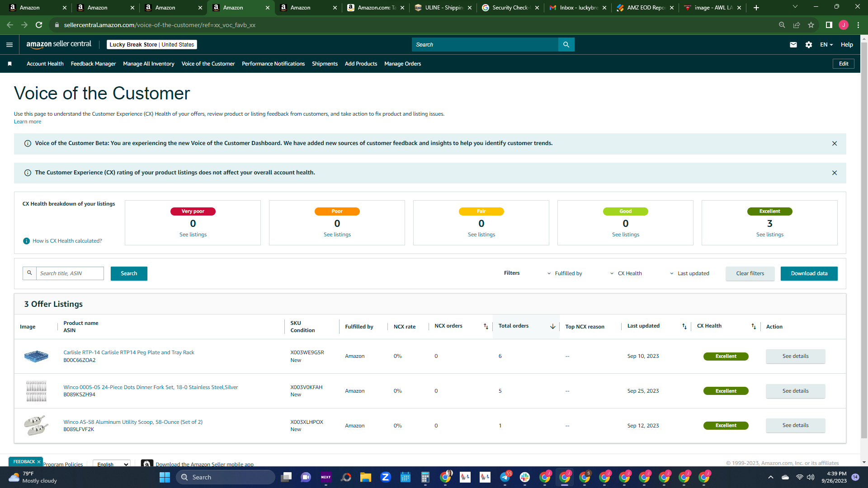
Task: Sort by CX Health arrows
Action: click(x=754, y=326)
